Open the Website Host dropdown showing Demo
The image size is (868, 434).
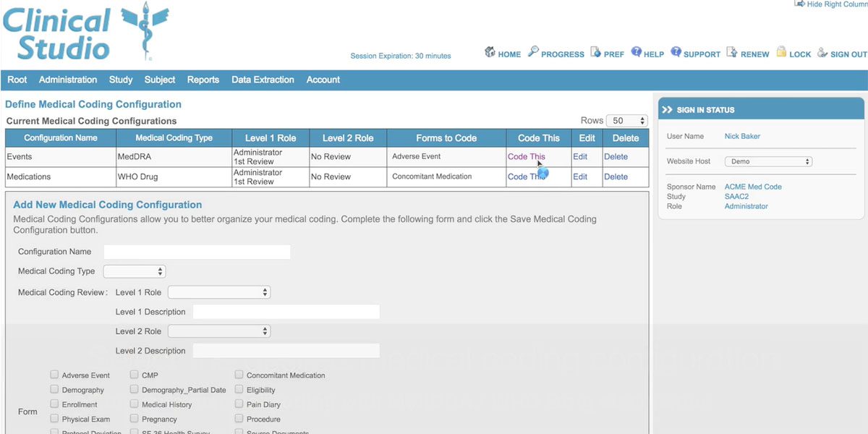768,161
